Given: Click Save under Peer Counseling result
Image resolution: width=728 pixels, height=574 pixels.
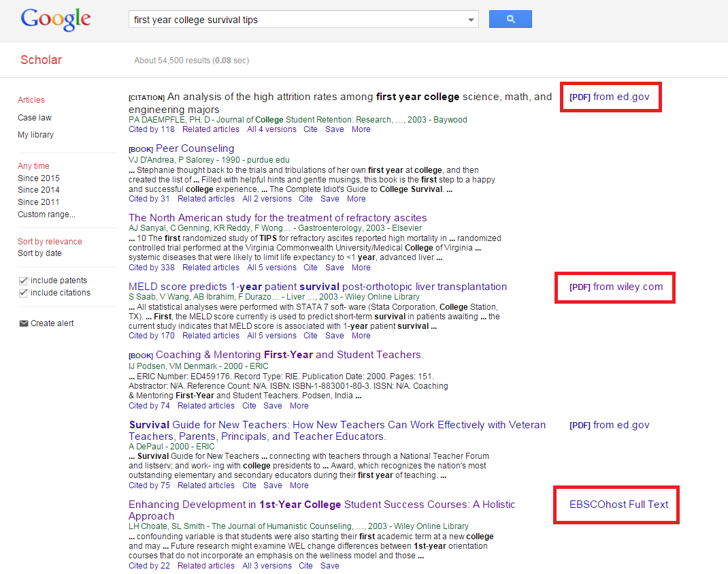Looking at the screenshot, I should coord(330,198).
